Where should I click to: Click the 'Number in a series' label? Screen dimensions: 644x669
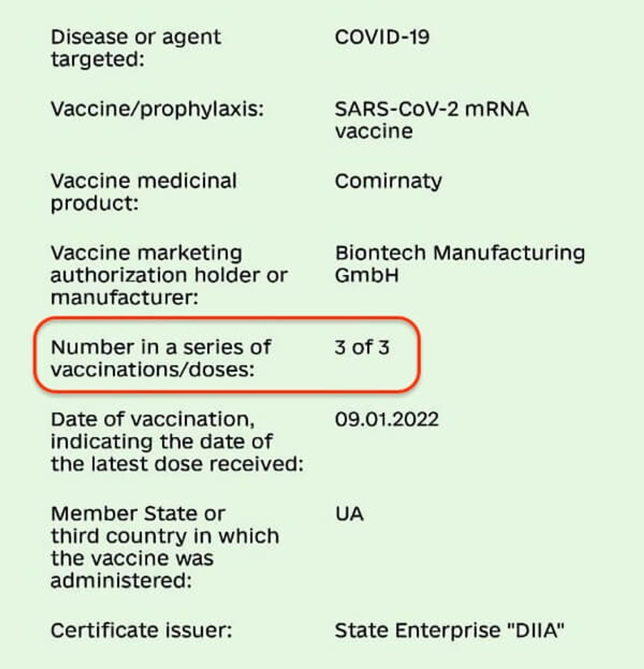(x=161, y=359)
